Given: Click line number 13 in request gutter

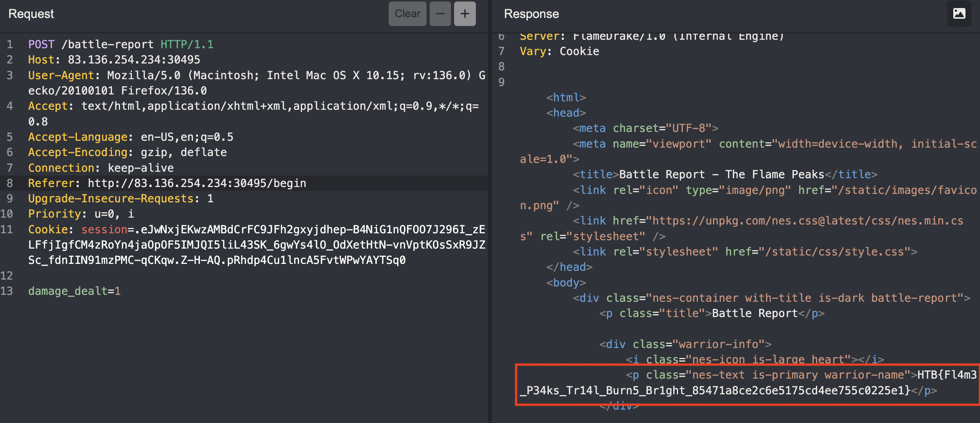Looking at the screenshot, I should [7, 291].
